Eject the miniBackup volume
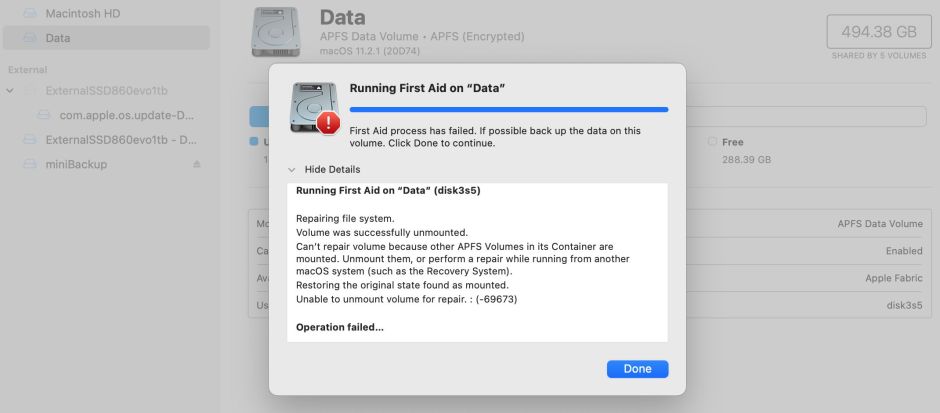 [x=197, y=164]
